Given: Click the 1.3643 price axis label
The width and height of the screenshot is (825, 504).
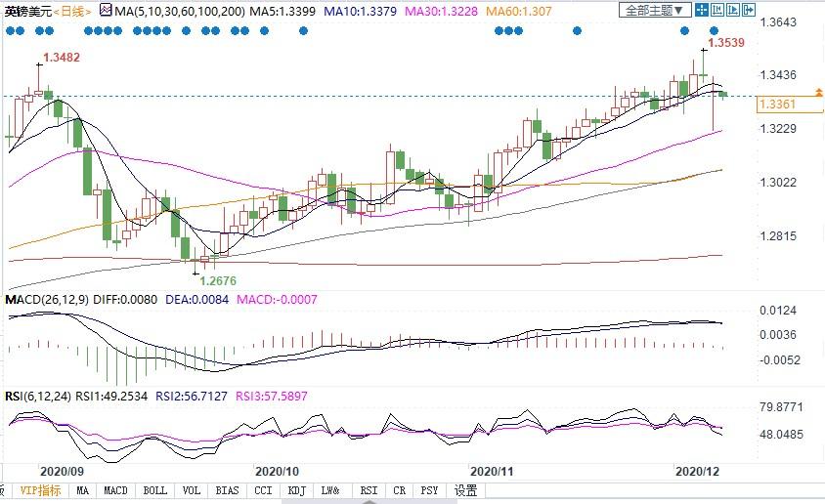Looking at the screenshot, I should [778, 22].
